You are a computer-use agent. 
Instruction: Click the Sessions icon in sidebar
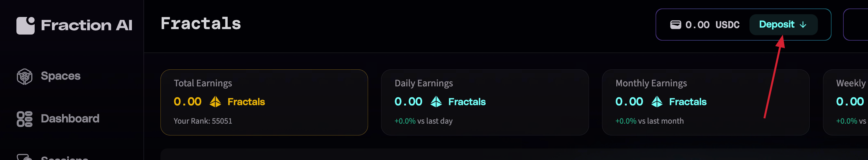[25, 157]
